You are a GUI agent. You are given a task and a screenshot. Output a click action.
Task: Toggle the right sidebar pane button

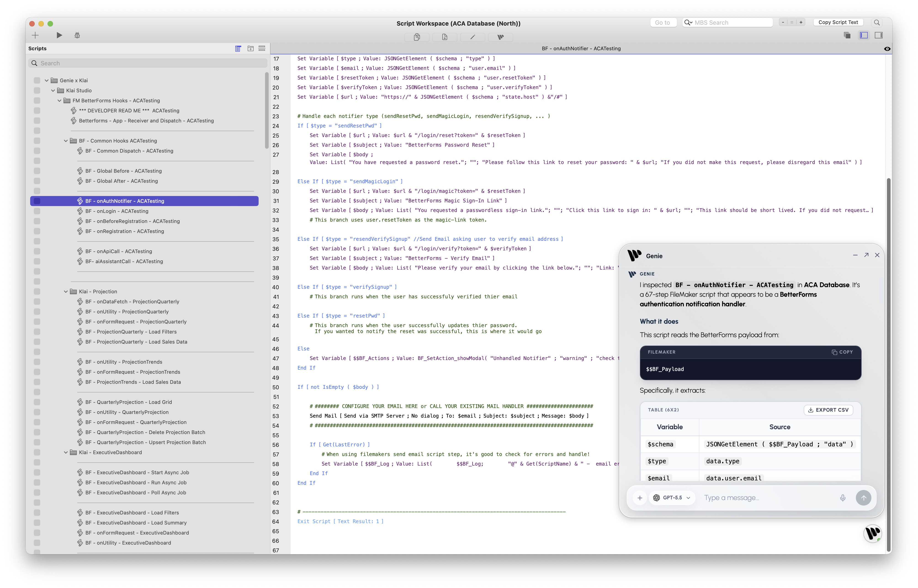point(879,35)
